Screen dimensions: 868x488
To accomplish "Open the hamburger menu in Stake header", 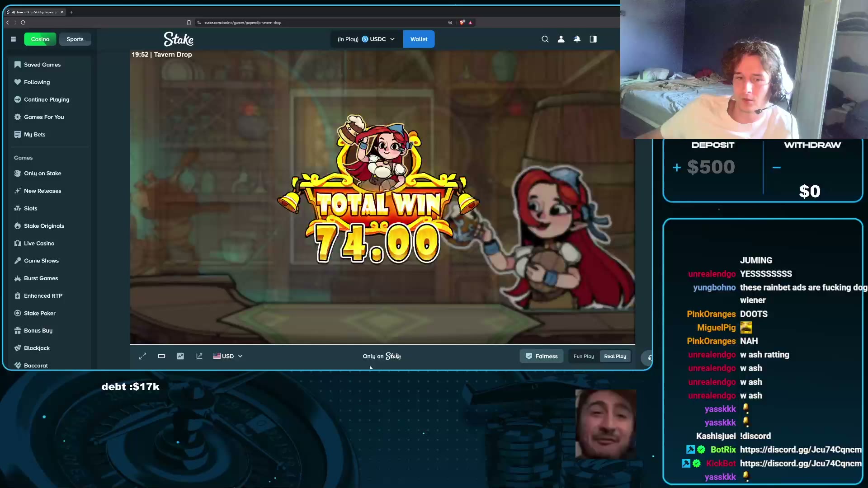I will tap(13, 39).
